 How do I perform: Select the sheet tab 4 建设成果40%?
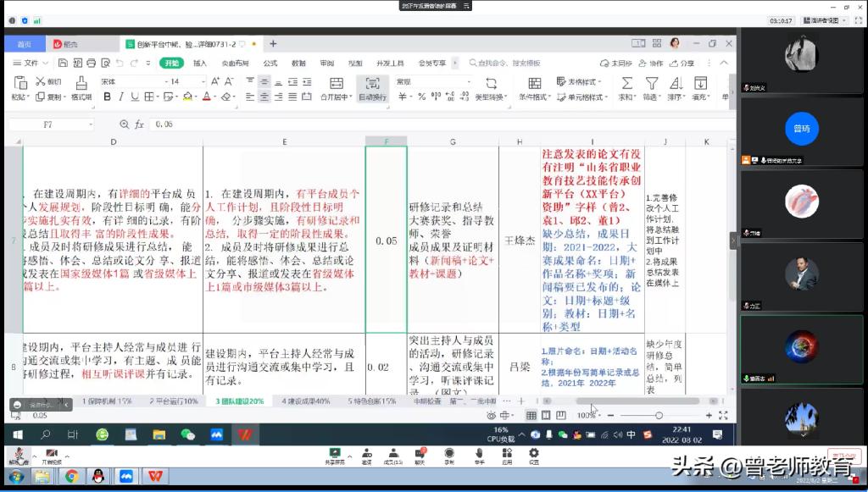pyautogui.click(x=306, y=401)
